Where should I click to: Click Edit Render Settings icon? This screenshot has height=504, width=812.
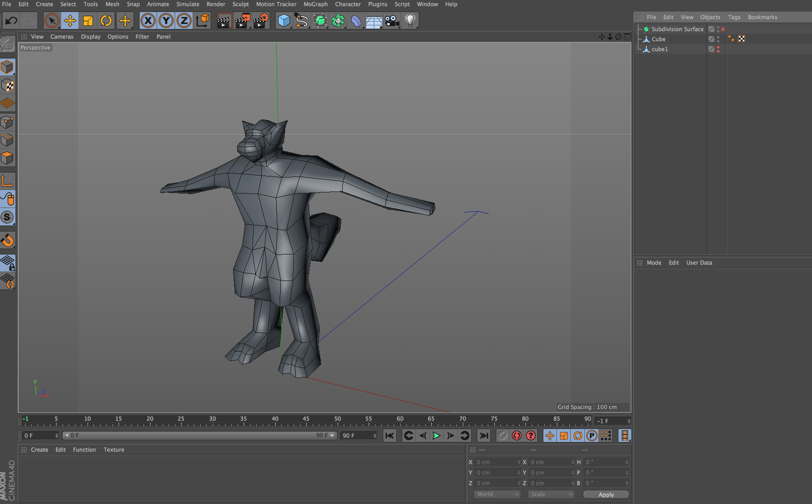[261, 21]
